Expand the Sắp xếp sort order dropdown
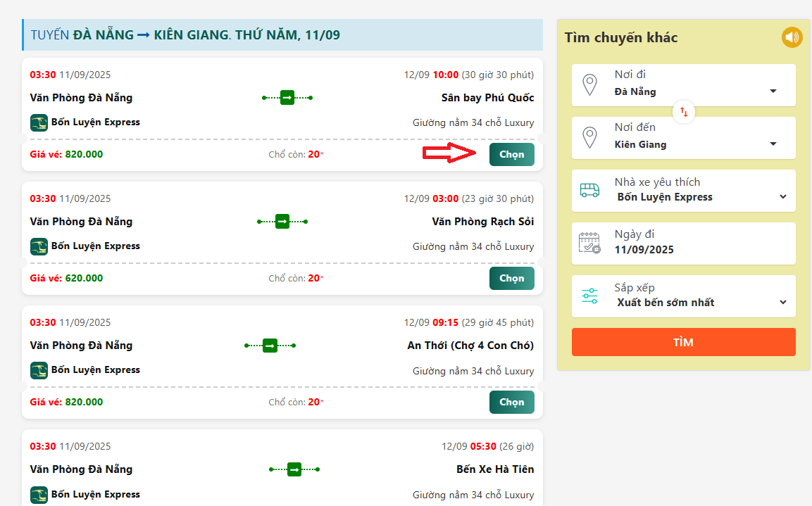The image size is (812, 506). pyautogui.click(x=782, y=303)
